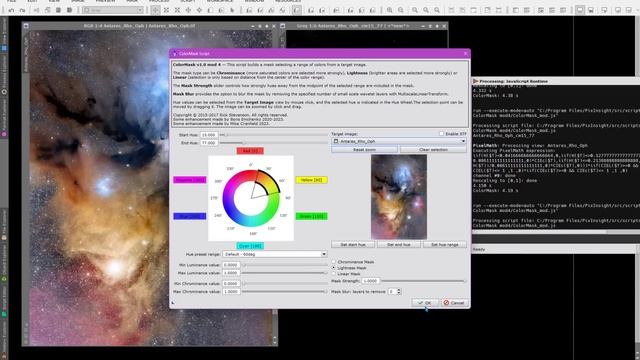Click the Max Chrominance value slider
The width and height of the screenshot is (640, 360).
285,291
